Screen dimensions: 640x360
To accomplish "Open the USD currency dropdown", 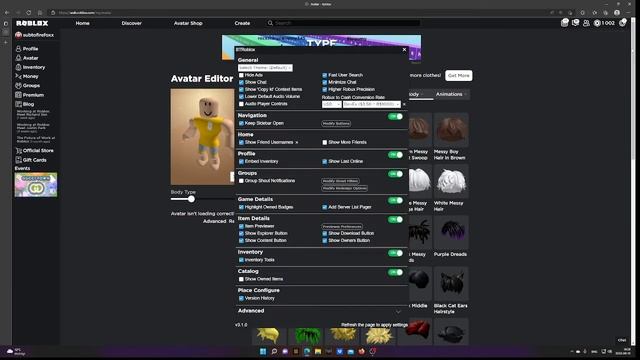I will [x=331, y=104].
